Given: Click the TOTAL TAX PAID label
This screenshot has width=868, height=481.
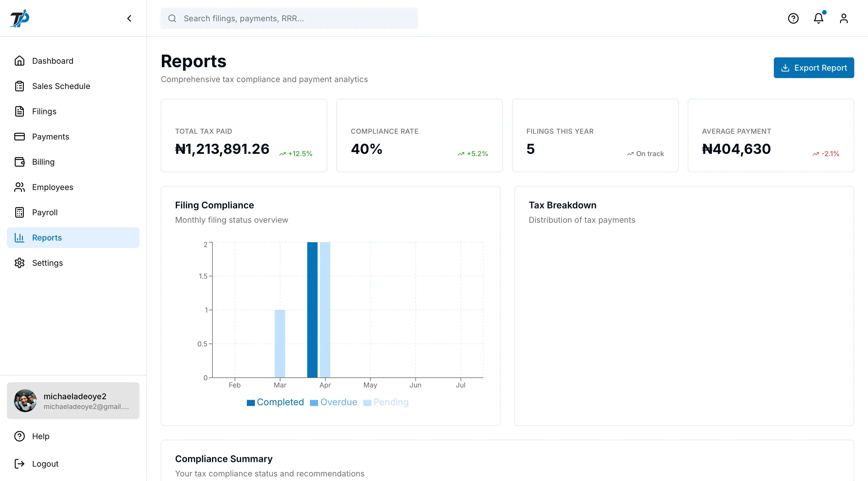Looking at the screenshot, I should pyautogui.click(x=204, y=131).
